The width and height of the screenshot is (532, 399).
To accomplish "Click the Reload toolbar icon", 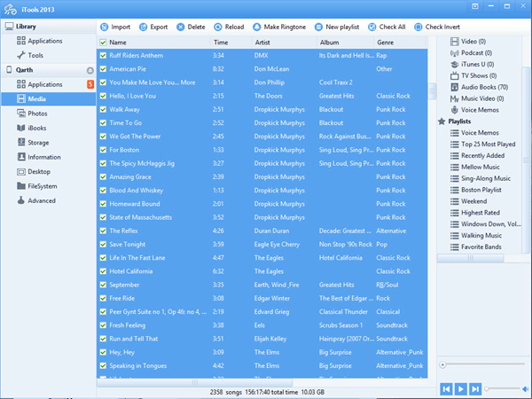I will point(218,27).
